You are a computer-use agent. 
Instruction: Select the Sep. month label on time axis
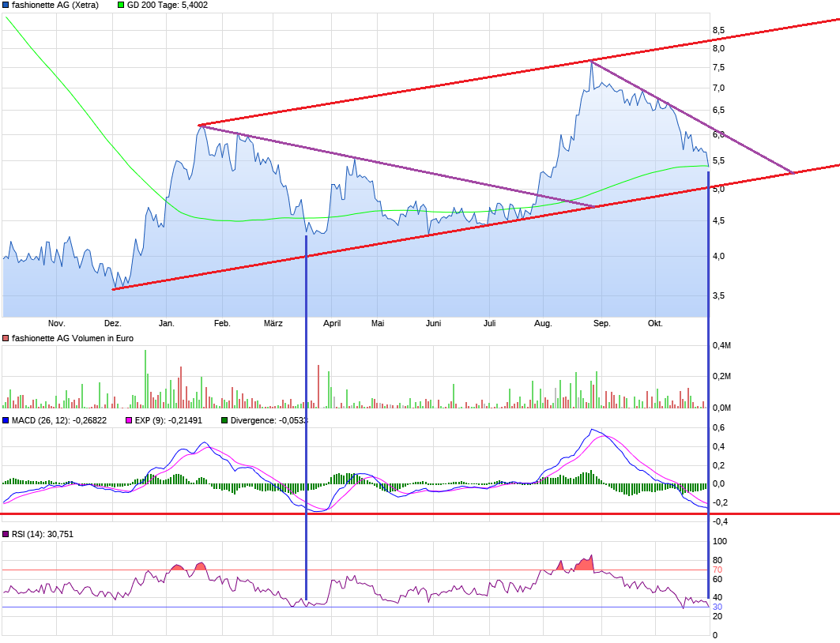(x=602, y=323)
